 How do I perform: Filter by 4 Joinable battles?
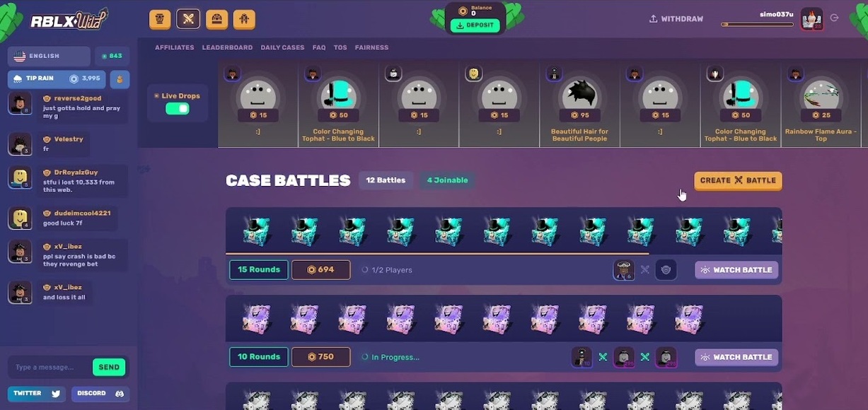click(x=447, y=180)
